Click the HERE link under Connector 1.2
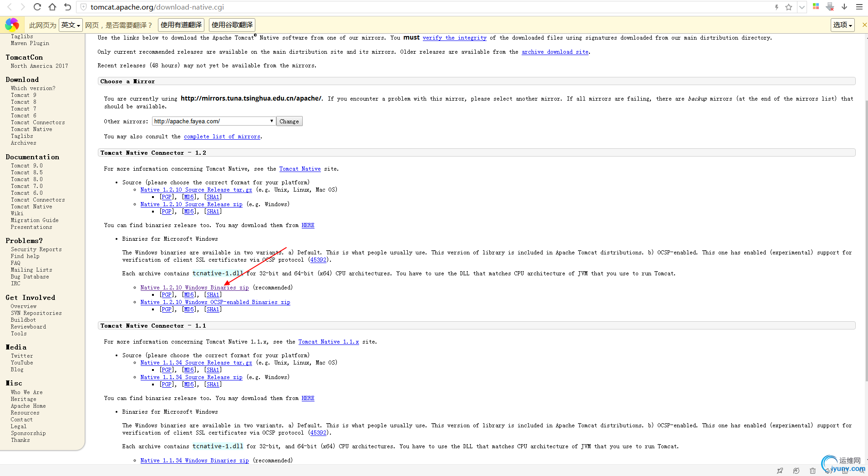868x476 pixels. [308, 225]
